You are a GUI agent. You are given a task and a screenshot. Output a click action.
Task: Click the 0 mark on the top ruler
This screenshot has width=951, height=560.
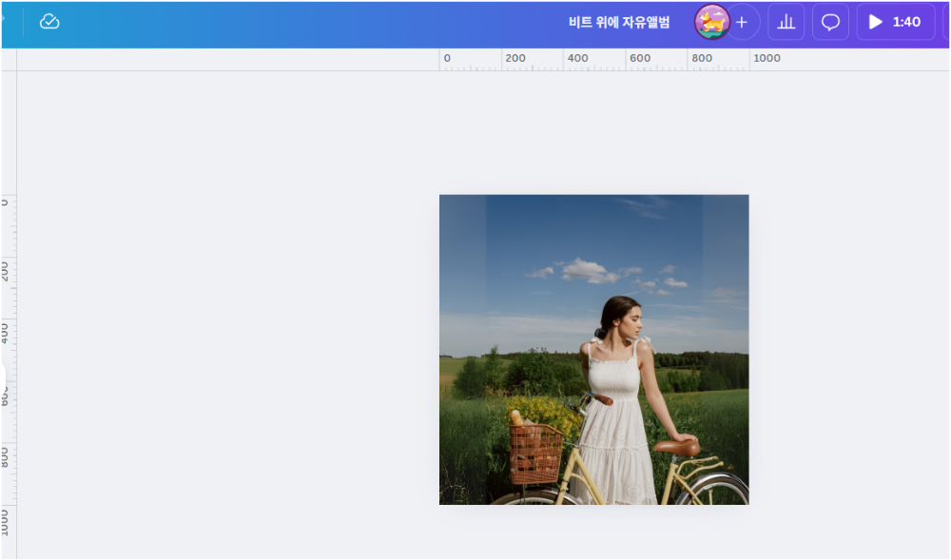pos(446,58)
